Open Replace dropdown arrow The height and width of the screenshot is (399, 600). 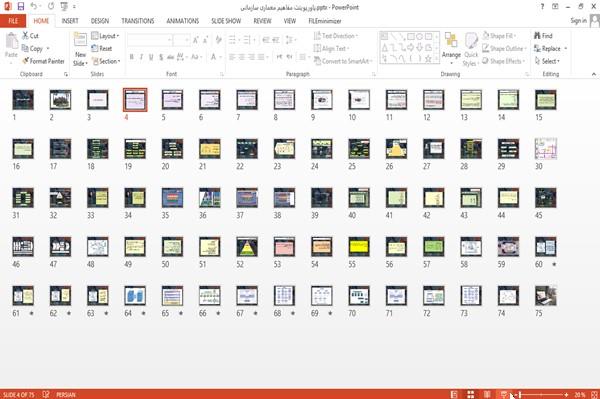pos(566,49)
